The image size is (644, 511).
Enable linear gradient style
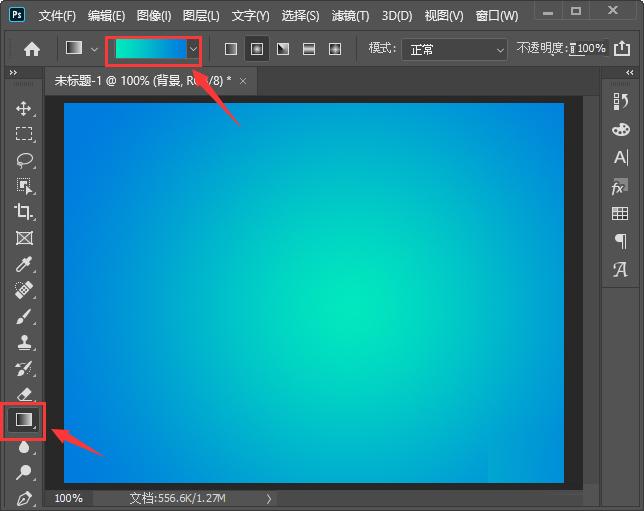[231, 49]
